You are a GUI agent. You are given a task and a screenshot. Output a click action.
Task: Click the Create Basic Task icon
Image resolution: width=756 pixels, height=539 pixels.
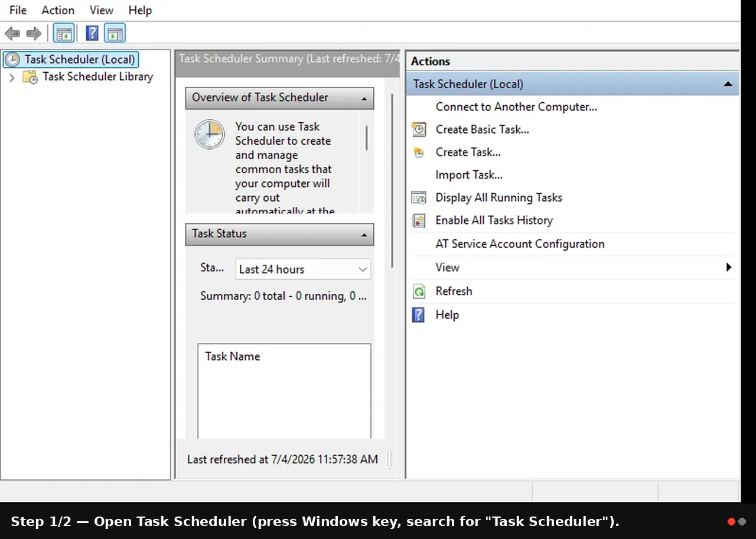coord(419,129)
